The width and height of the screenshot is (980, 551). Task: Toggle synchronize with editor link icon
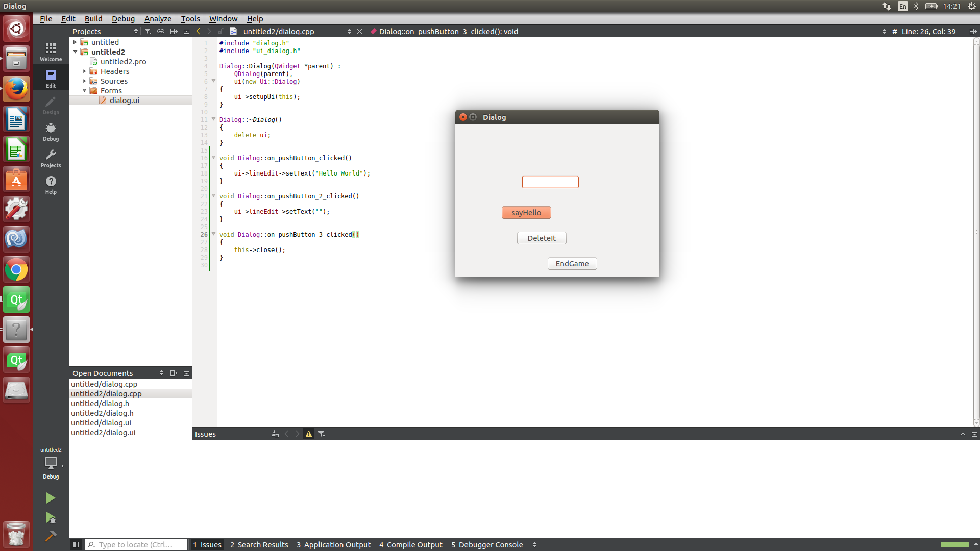(x=161, y=32)
